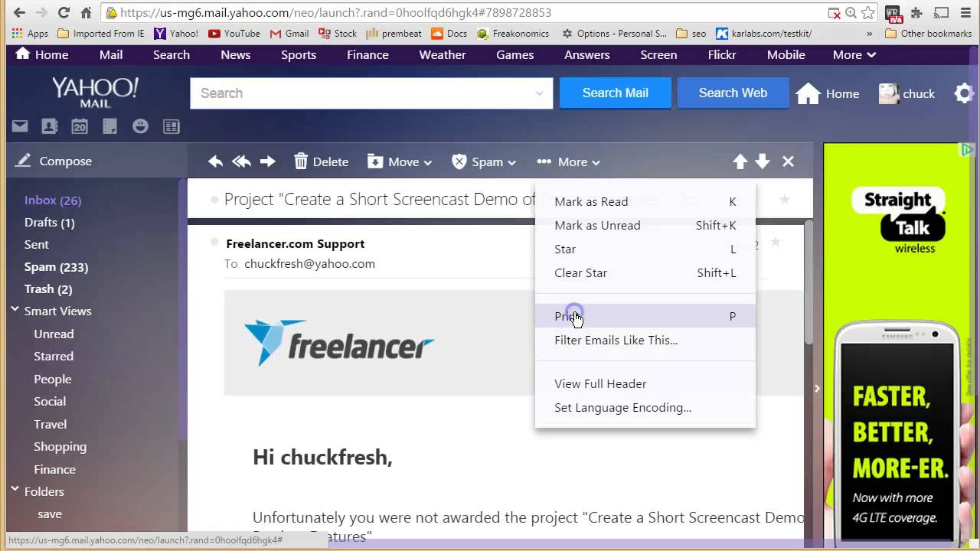Choose Star from the More menu

645,249
